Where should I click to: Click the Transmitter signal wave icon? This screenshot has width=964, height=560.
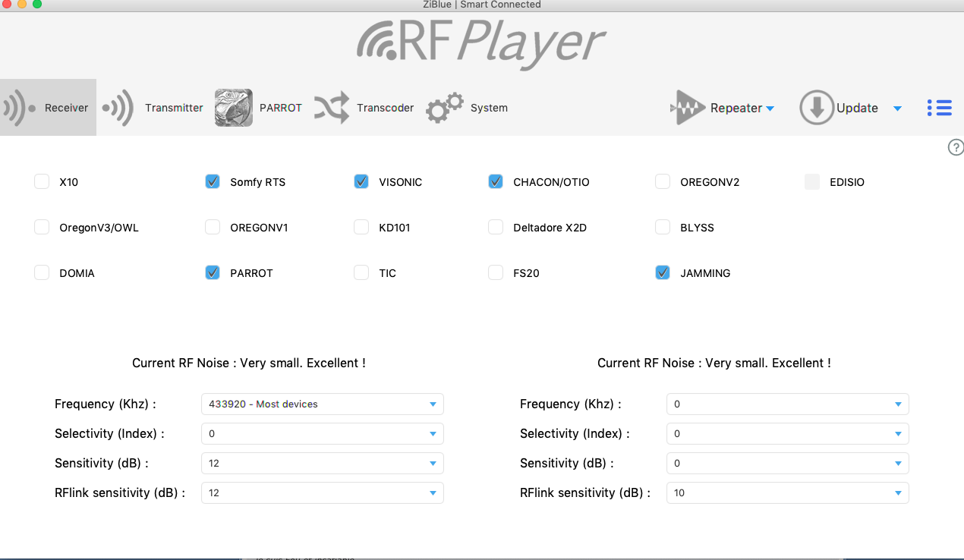[118, 108]
